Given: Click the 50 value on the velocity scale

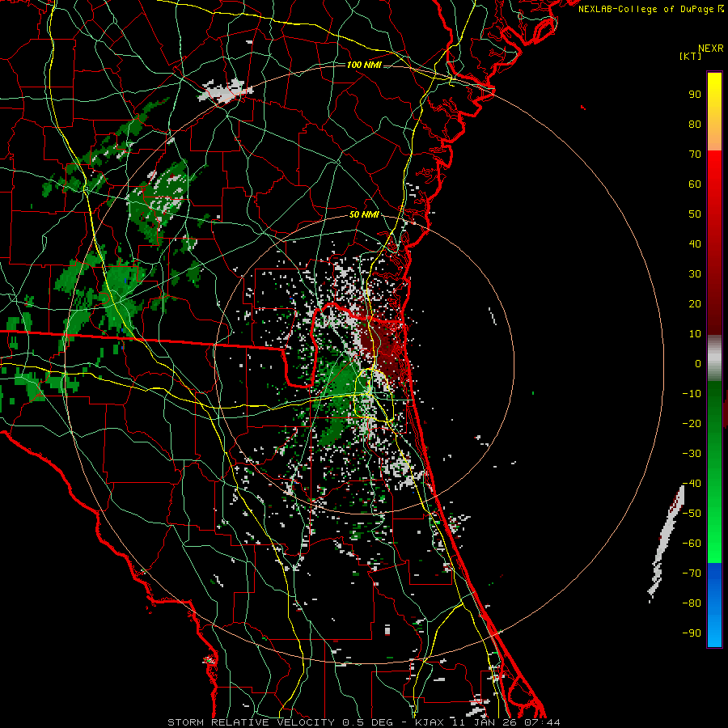Looking at the screenshot, I should click(x=695, y=214).
